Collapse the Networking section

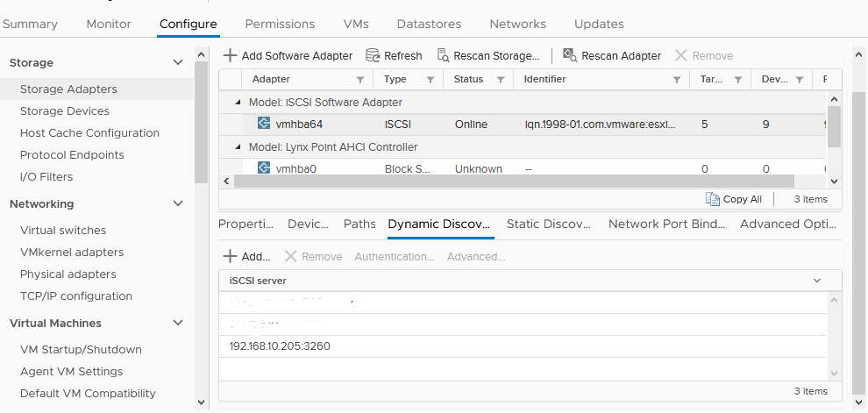[178, 203]
